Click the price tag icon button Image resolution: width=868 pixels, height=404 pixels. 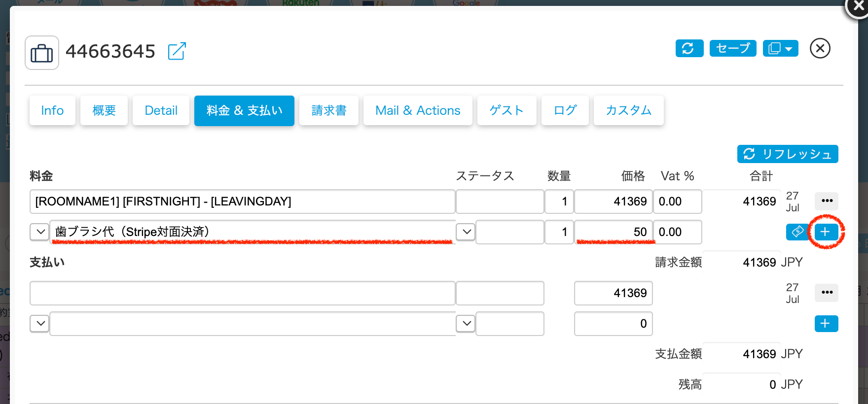click(x=797, y=232)
